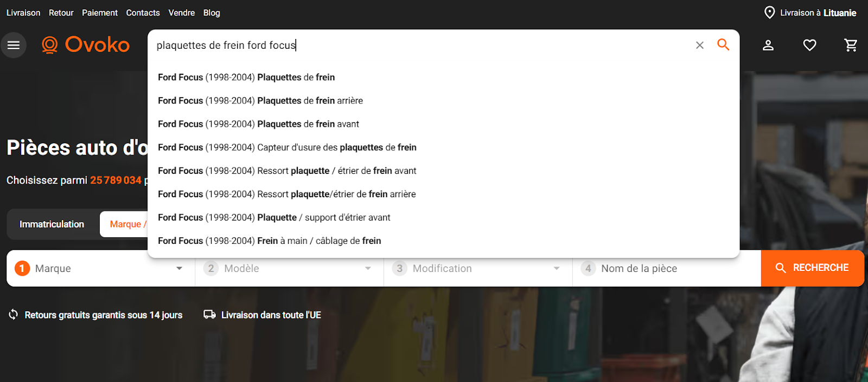The image size is (868, 382).
Task: Select suggestion Plaquettes de frein avant
Action: point(444,124)
